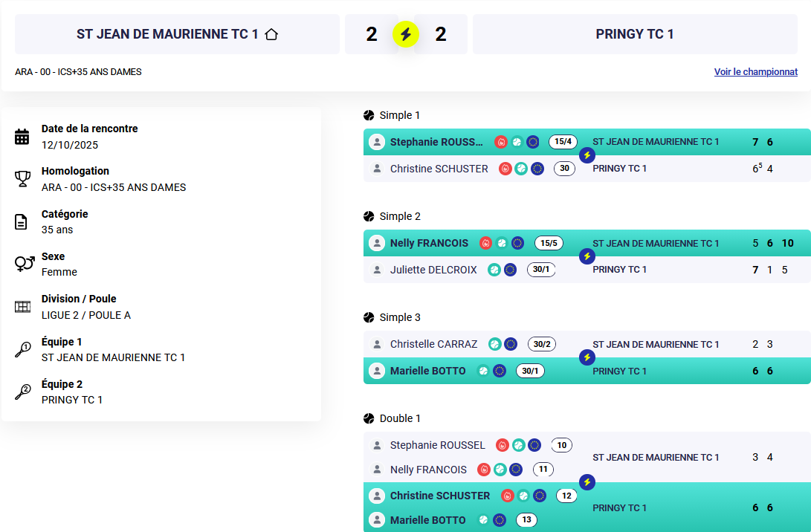This screenshot has width=811, height=532.
Task: Click the gender symbol icon beside Sexe
Action: (x=24, y=264)
